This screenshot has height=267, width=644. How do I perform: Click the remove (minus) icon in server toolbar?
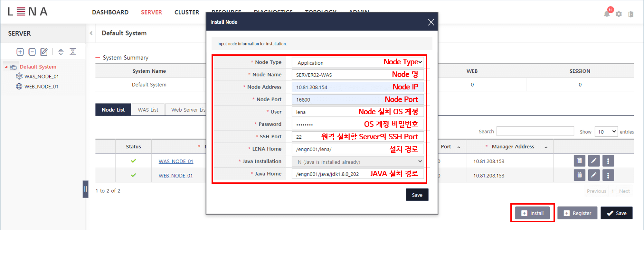click(32, 52)
